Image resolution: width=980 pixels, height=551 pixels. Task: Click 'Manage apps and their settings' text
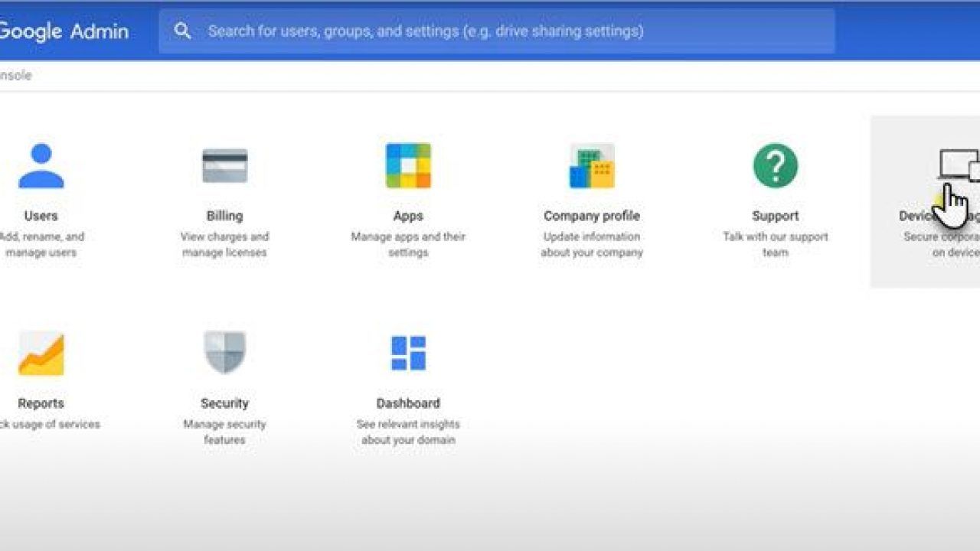pos(408,245)
